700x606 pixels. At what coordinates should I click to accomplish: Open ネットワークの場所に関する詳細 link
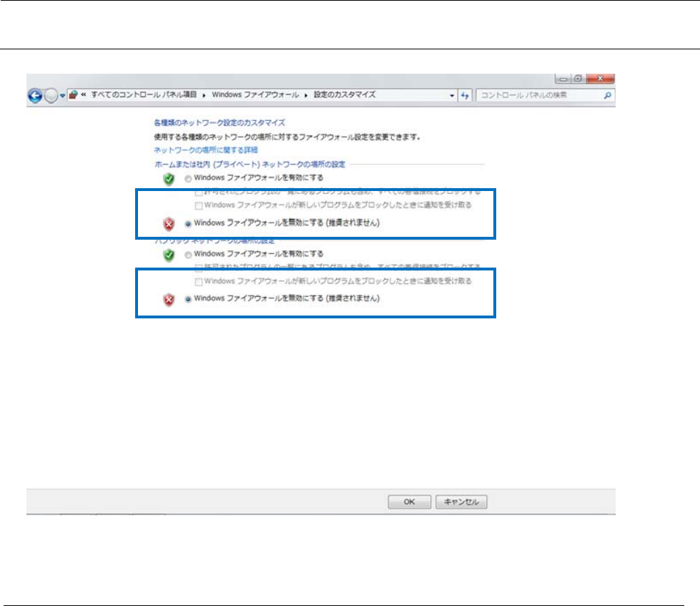coord(206,150)
